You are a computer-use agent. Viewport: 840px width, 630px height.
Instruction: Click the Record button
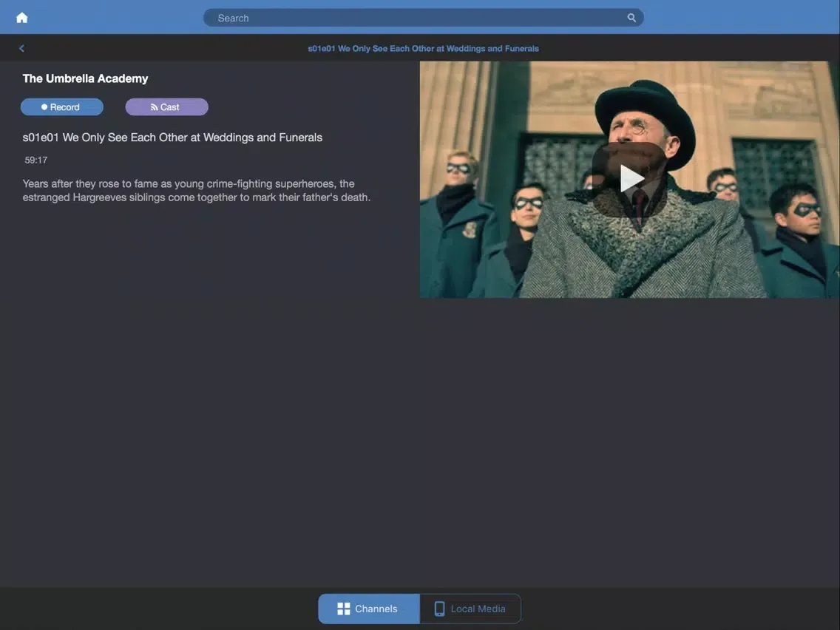click(x=62, y=107)
